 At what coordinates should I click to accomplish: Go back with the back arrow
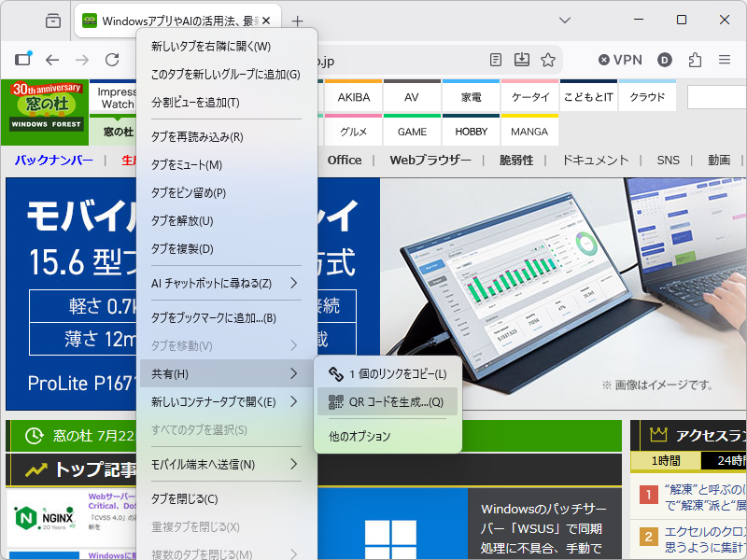click(x=52, y=60)
